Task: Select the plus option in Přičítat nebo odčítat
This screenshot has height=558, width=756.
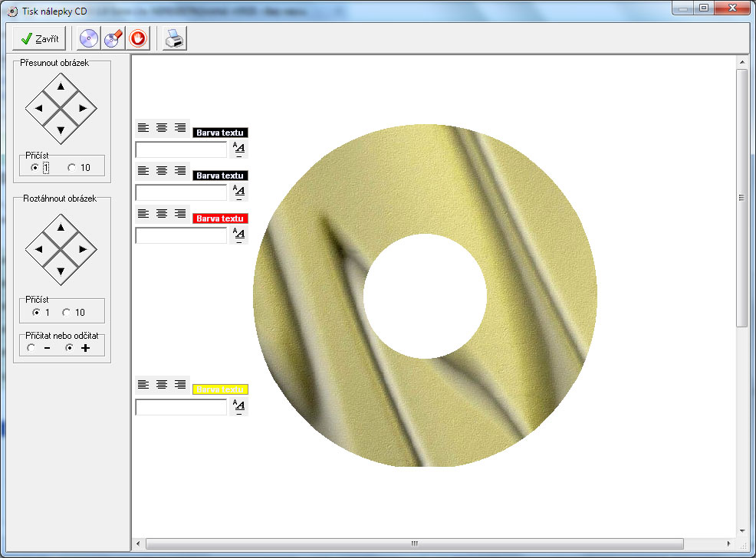Action: tap(70, 348)
